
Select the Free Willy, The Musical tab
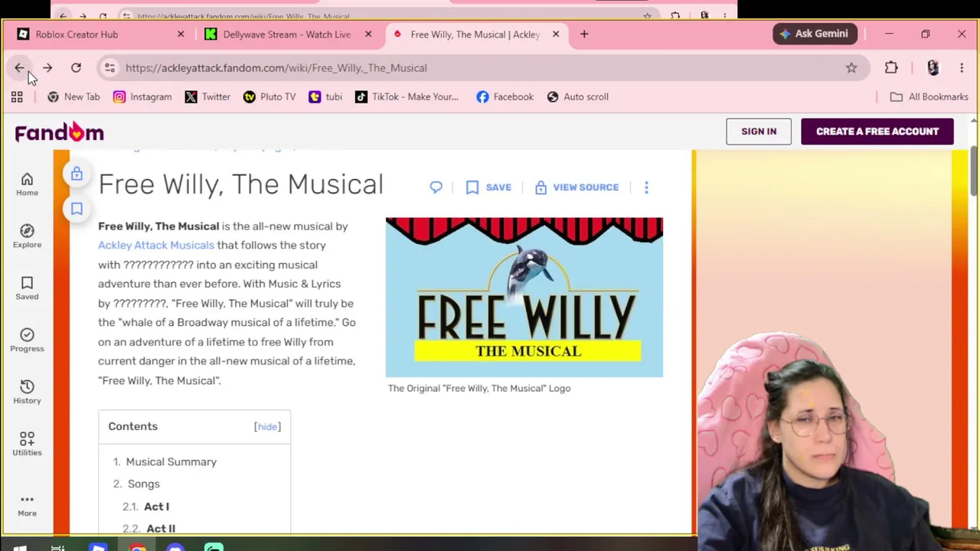click(475, 34)
